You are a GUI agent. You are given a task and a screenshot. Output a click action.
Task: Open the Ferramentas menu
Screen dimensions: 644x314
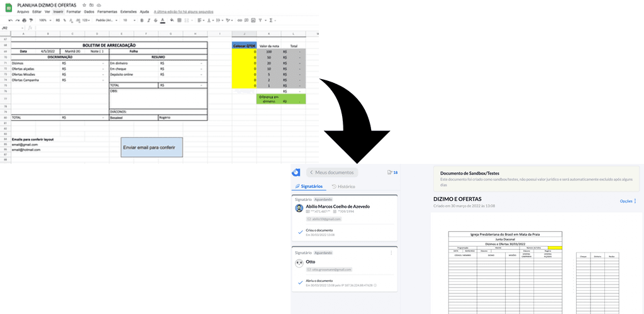107,12
